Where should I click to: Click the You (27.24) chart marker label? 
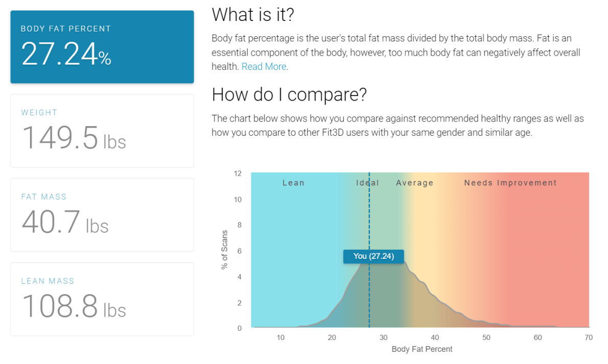[373, 256]
